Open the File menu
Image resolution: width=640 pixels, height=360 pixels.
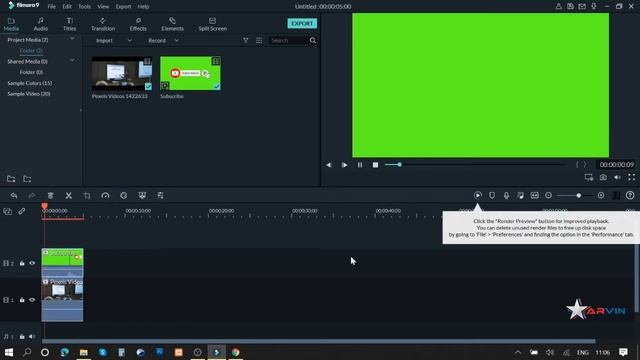pyautogui.click(x=51, y=7)
